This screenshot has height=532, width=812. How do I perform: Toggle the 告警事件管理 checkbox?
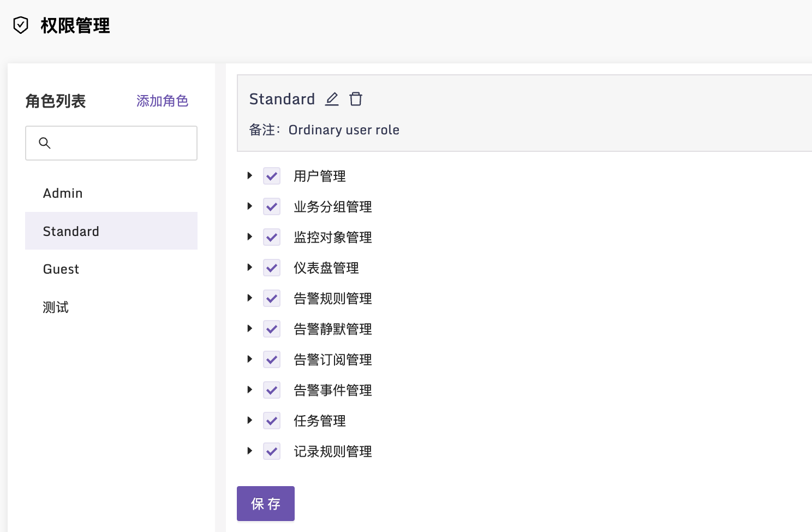click(x=272, y=391)
